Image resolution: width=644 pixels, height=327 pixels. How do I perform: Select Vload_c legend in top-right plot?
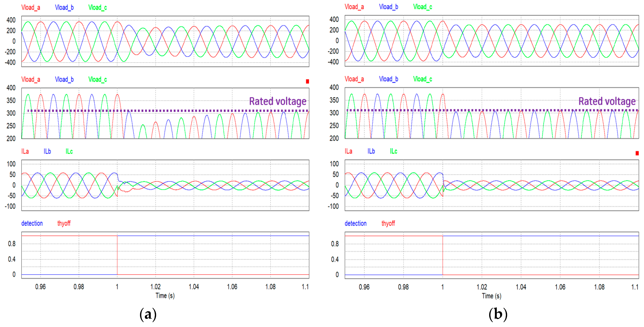[422, 7]
